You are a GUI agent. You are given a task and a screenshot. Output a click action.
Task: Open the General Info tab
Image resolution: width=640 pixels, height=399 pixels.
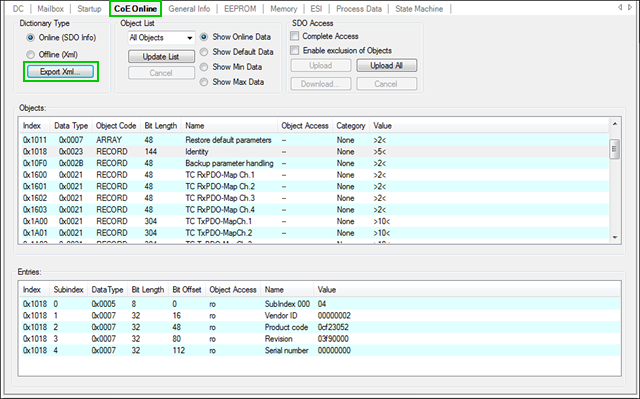[189, 9]
